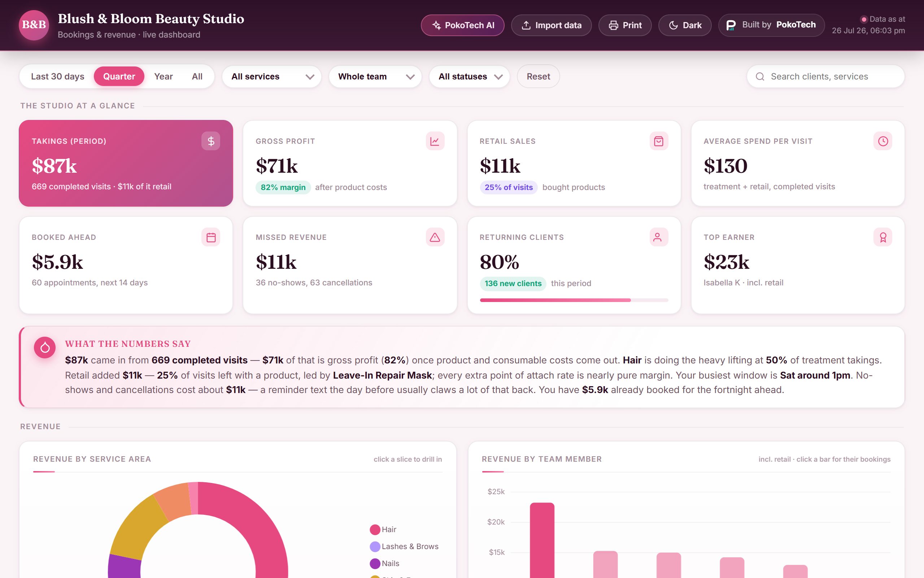Screen dimensions: 924x578
Task: Click '36 no-shows, 63 cancellations' text
Action: pyautogui.click(x=314, y=282)
